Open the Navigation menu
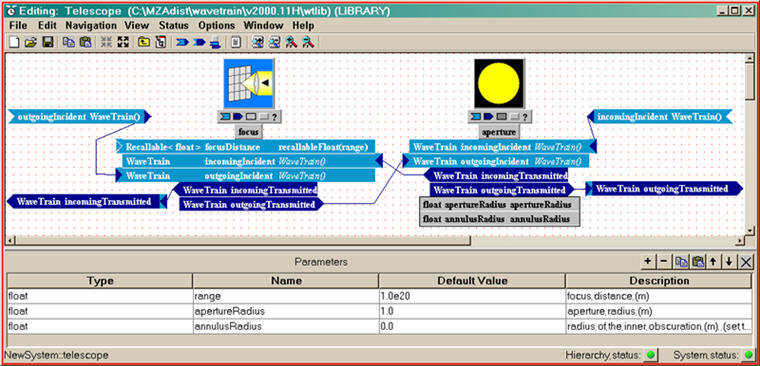 [x=91, y=25]
